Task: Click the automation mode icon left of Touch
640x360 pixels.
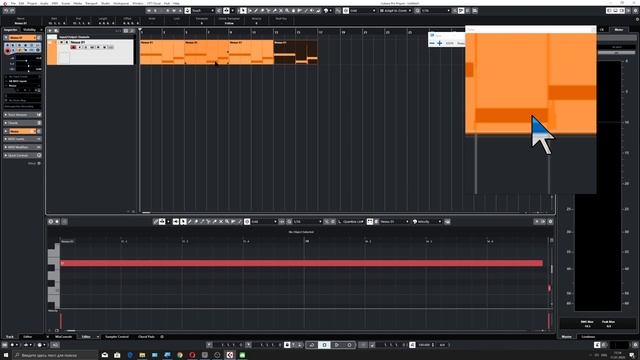Action: [x=188, y=11]
